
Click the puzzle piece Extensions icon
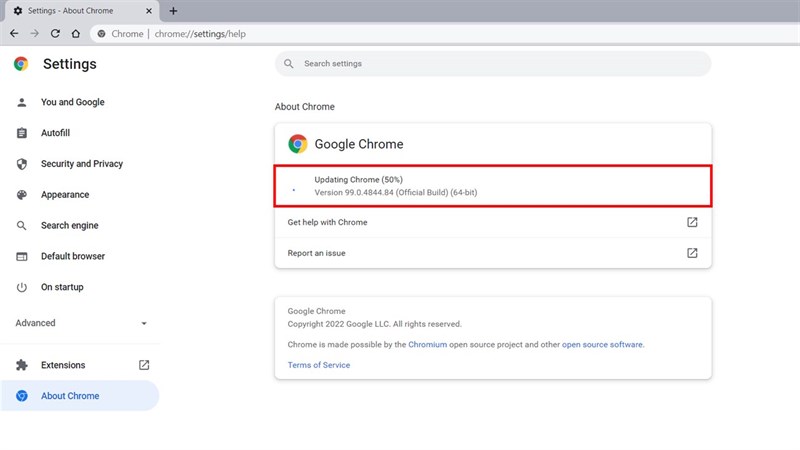21,365
